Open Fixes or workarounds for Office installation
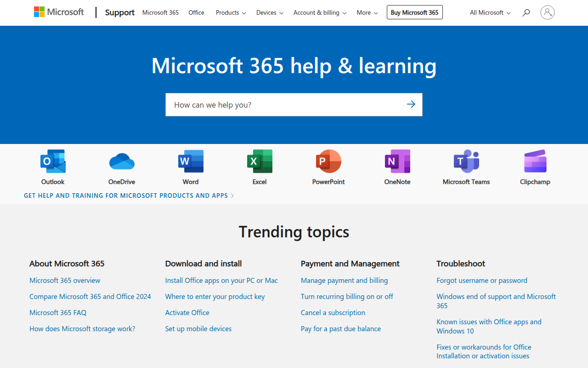This screenshot has width=588, height=368. pos(484,351)
